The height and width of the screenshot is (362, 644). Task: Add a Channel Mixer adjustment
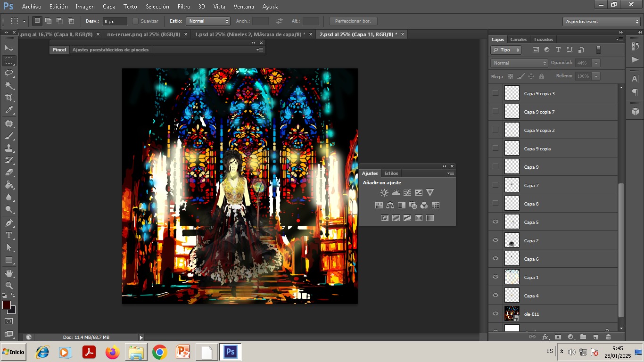pyautogui.click(x=424, y=205)
